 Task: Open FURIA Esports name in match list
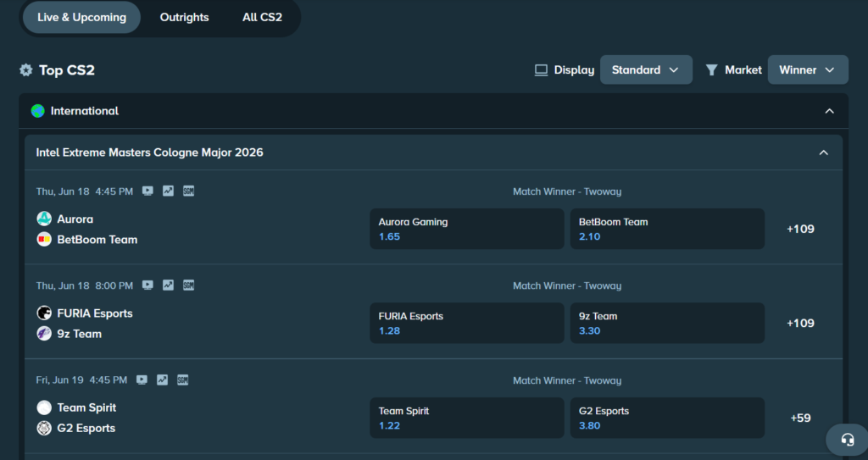coord(95,313)
